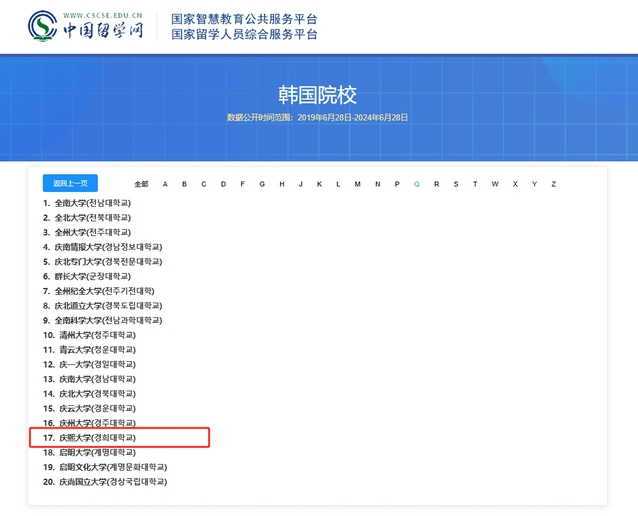The width and height of the screenshot is (638, 516).
Task: Choose the letter Z filter
Action: [x=553, y=184]
